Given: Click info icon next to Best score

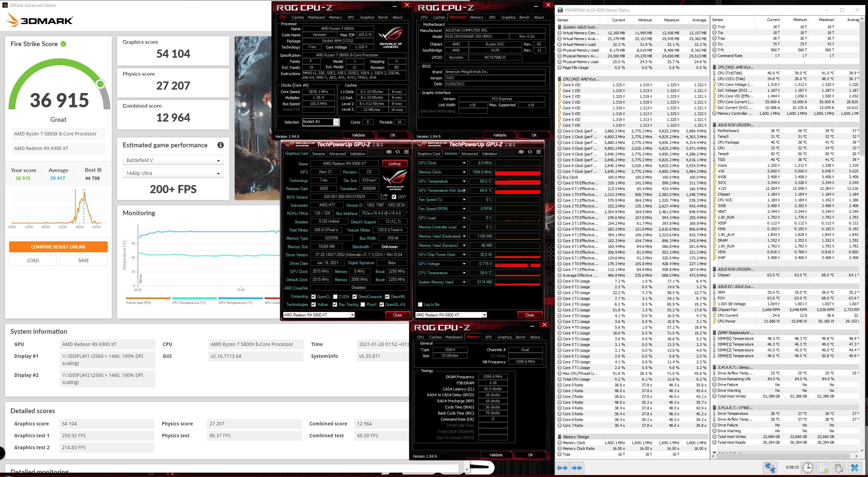Looking at the screenshot, I should [99, 170].
